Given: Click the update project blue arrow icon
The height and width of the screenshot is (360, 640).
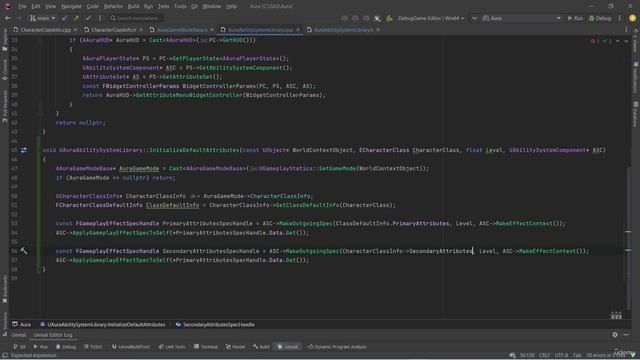Looking at the screenshot, I should (64, 18).
